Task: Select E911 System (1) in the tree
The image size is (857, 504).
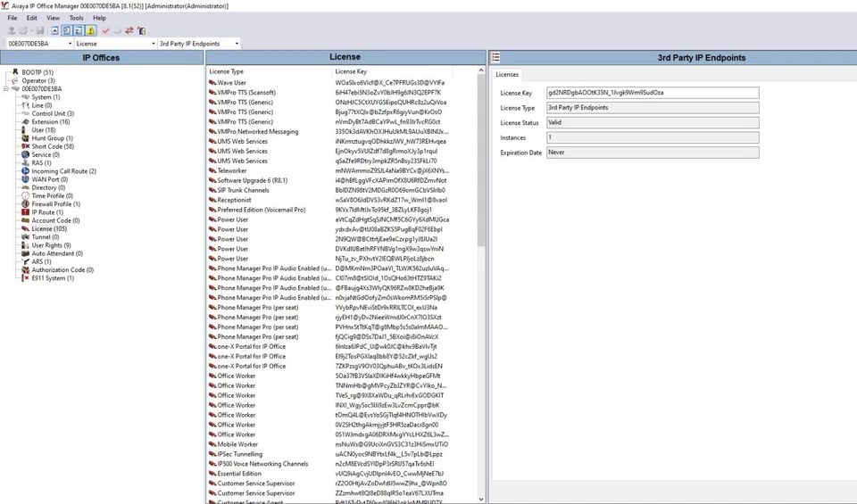Action: click(53, 278)
